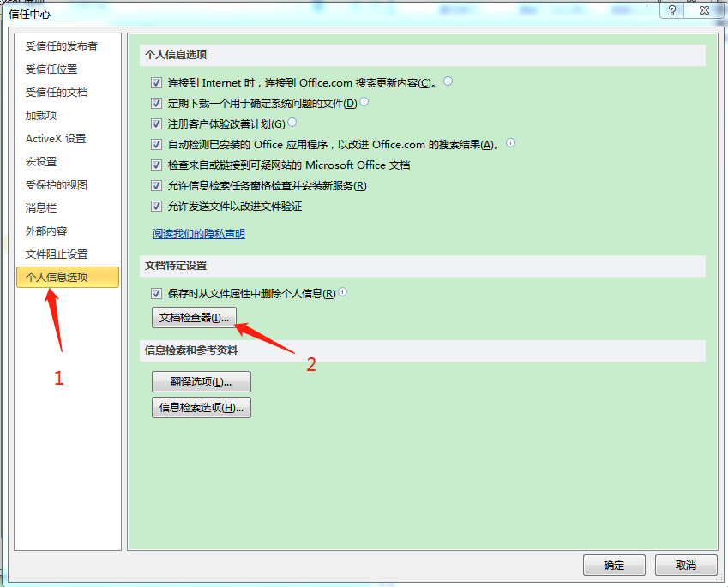Toggle 自动检测已安装的 Office 应用程序 checkbox
The image size is (728, 587).
point(156,144)
